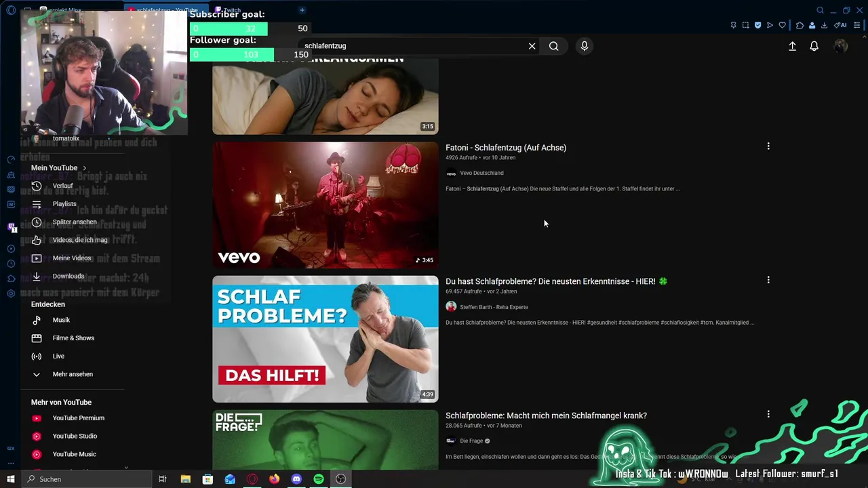The width and height of the screenshot is (868, 488).
Task: Open Twitch icon in Opera sidebar
Action: click(11, 228)
